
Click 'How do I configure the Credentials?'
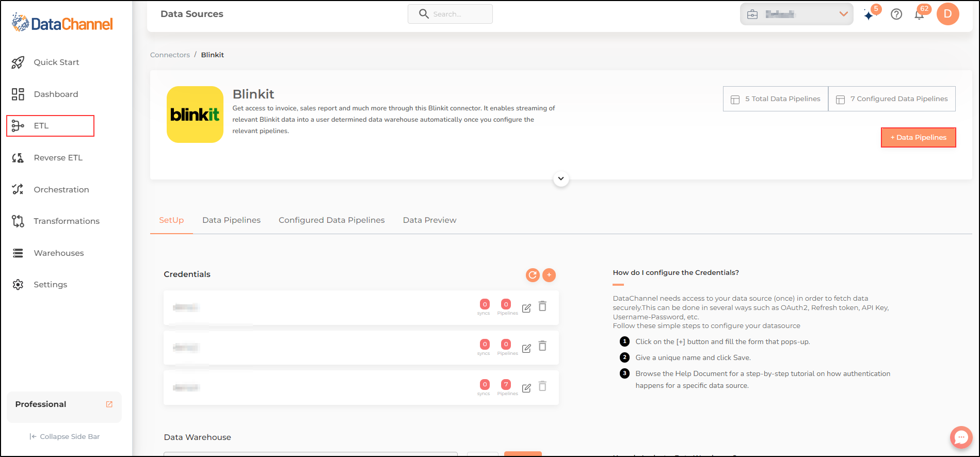(x=676, y=272)
